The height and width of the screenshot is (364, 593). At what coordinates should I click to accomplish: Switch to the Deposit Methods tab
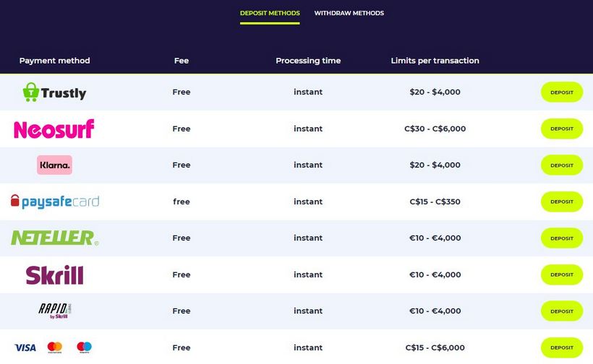pyautogui.click(x=270, y=13)
